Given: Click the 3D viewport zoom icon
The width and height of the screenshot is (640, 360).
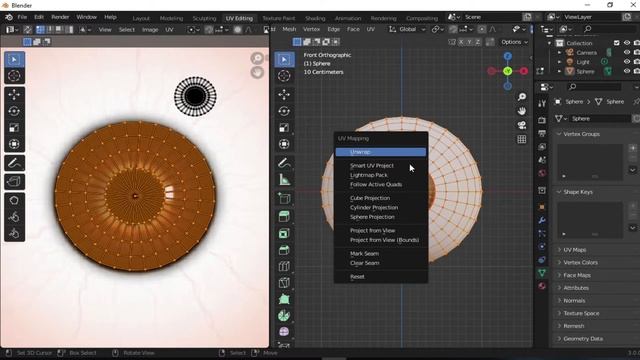Looking at the screenshot, I should [x=522, y=97].
